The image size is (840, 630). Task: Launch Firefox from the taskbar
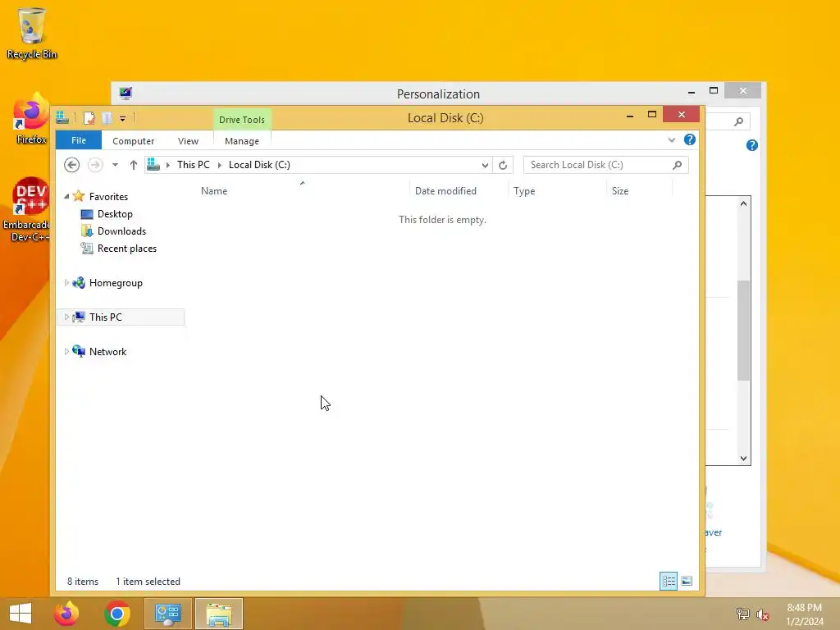[66, 614]
